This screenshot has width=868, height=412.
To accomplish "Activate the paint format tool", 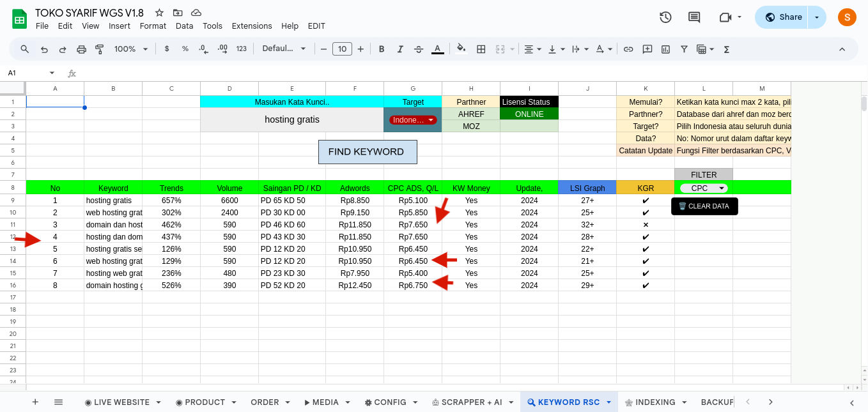I will tap(100, 49).
